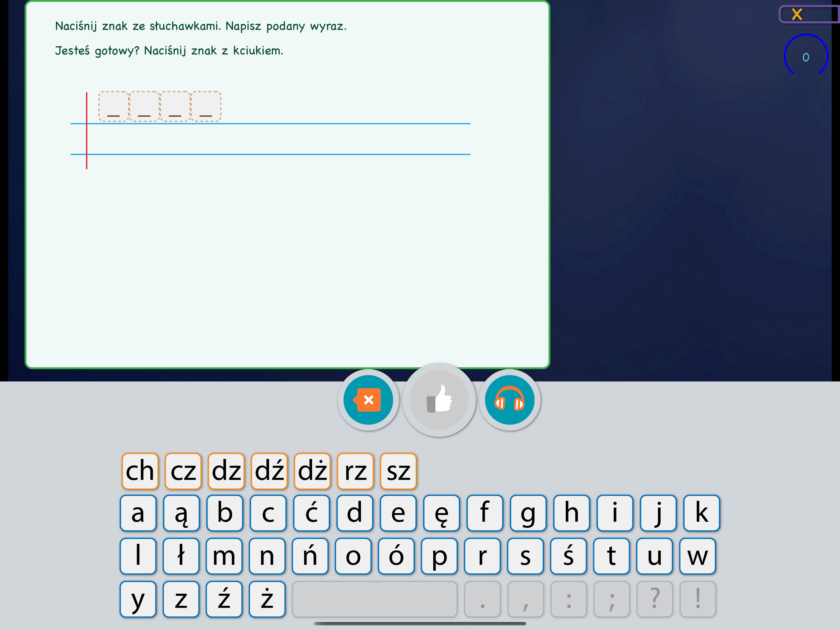This screenshot has height=630, width=840.
Task: Tap the 'sz' digraph key
Action: point(398,471)
